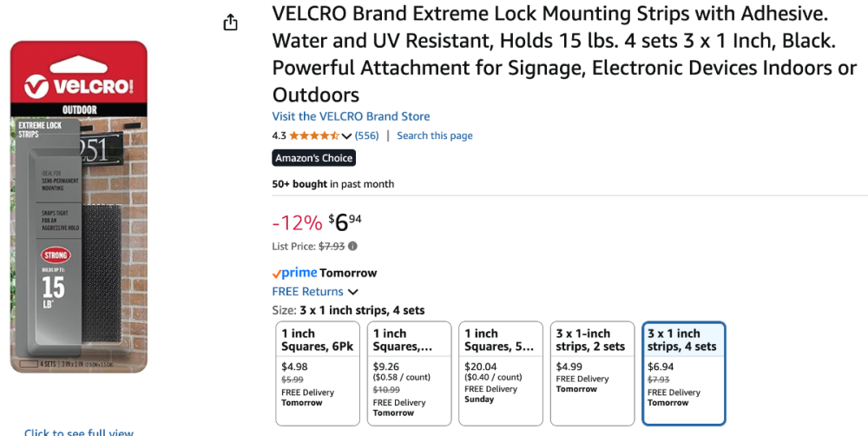Click the 4.3 rating number
Image resolution: width=868 pixels, height=436 pixels.
click(279, 135)
